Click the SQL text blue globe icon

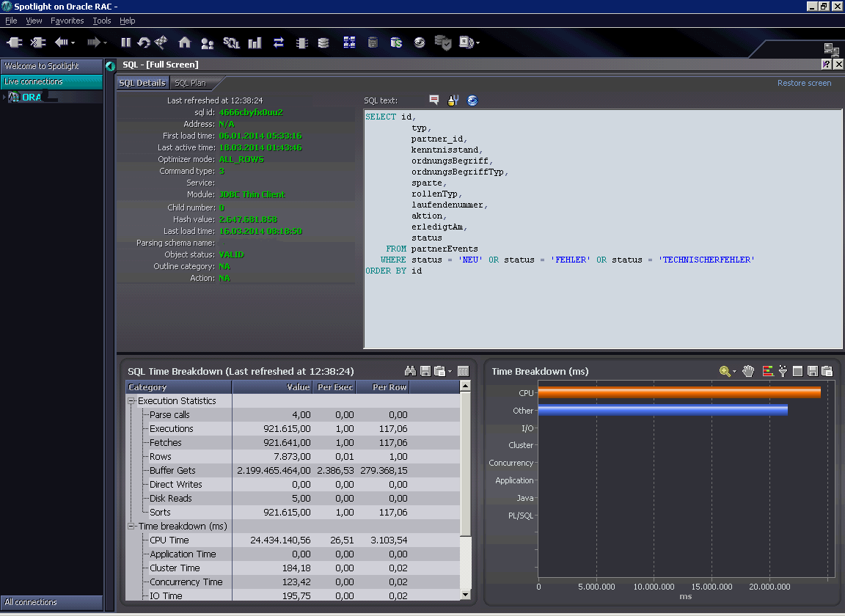point(472,100)
